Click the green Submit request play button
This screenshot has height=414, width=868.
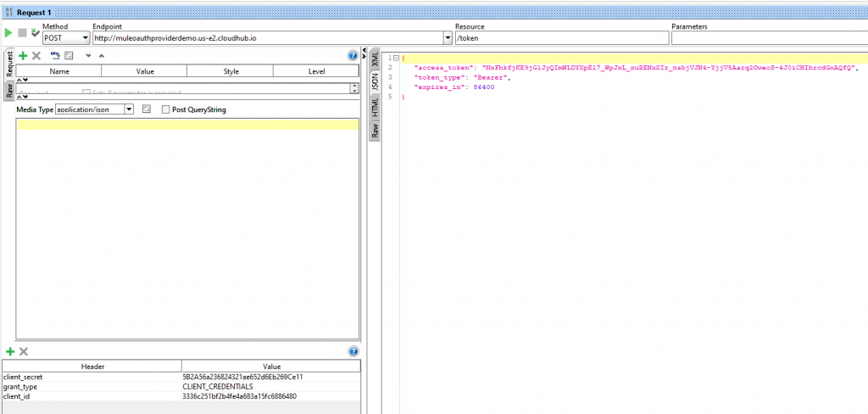(x=8, y=32)
